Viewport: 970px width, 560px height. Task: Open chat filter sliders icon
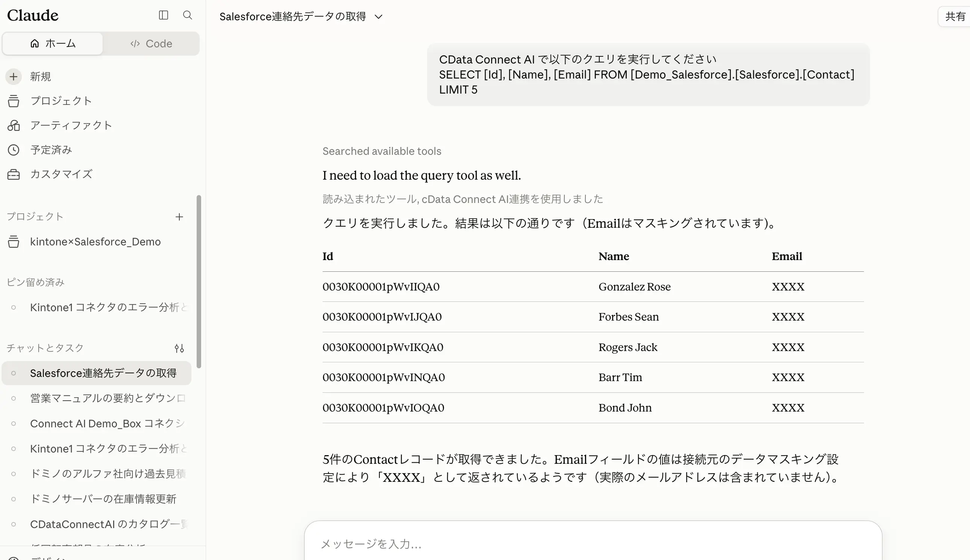pyautogui.click(x=179, y=348)
